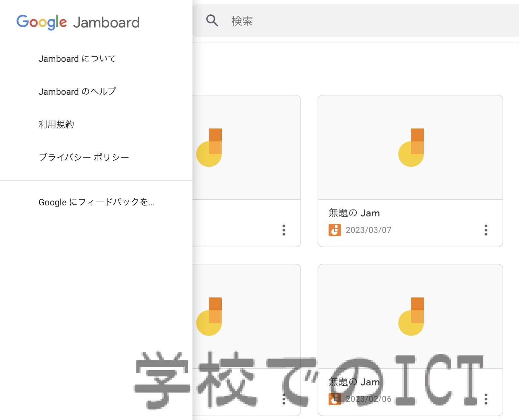Click the date text 2023/03/07
The height and width of the screenshot is (420, 519).
point(368,230)
